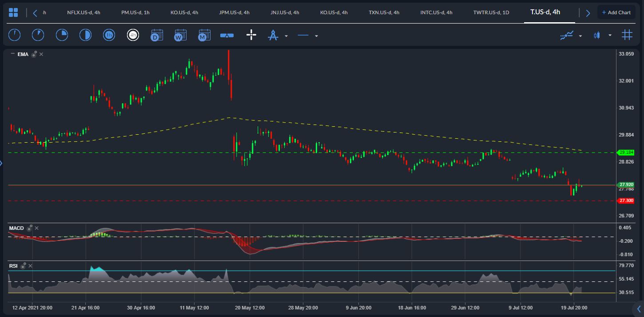This screenshot has height=317, width=644.
Task: Select the quarter-filled clock timeframe
Action: click(x=62, y=35)
